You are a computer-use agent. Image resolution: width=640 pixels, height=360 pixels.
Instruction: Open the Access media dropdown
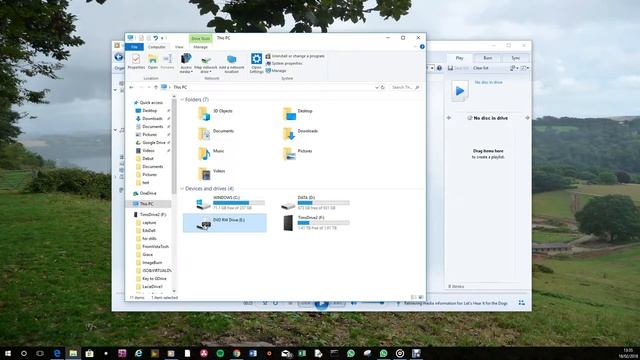click(x=186, y=63)
